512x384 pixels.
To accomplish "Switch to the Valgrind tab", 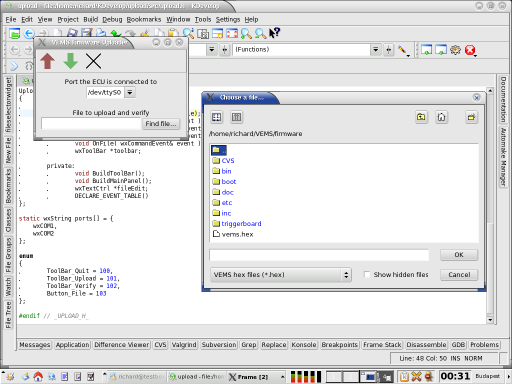I will click(184, 345).
